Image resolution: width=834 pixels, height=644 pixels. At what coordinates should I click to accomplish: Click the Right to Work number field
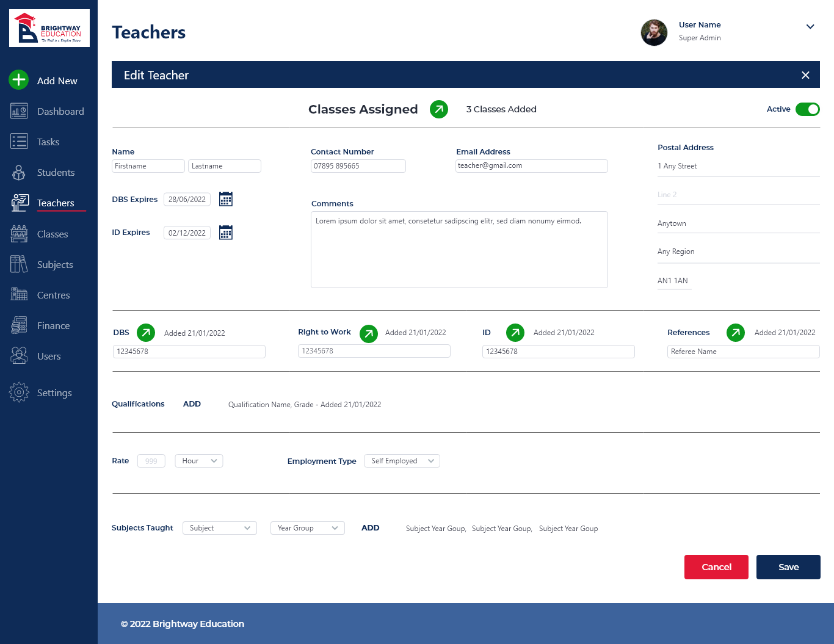[374, 351]
